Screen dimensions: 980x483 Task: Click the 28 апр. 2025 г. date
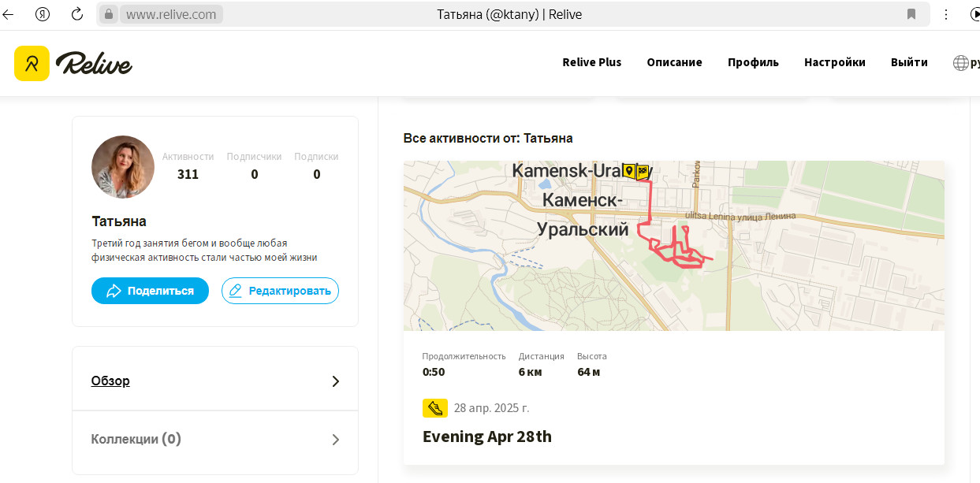[491, 408]
